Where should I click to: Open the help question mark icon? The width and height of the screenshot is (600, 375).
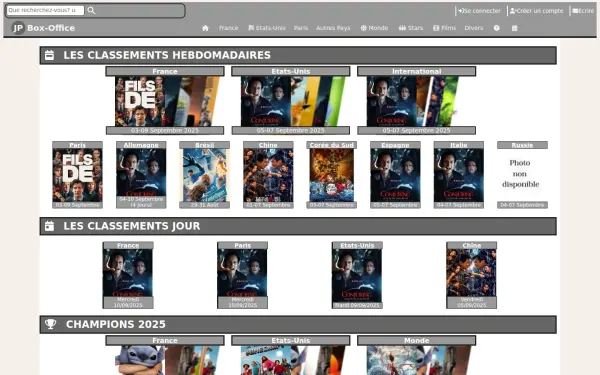tap(497, 28)
